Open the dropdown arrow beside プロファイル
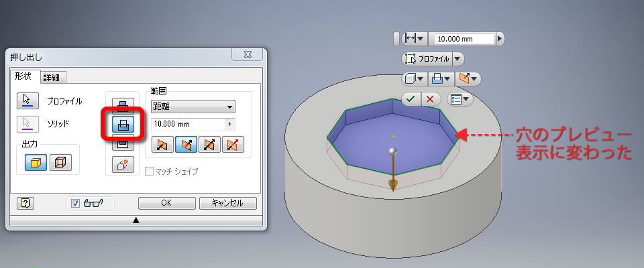644x268 pixels. tap(458, 59)
